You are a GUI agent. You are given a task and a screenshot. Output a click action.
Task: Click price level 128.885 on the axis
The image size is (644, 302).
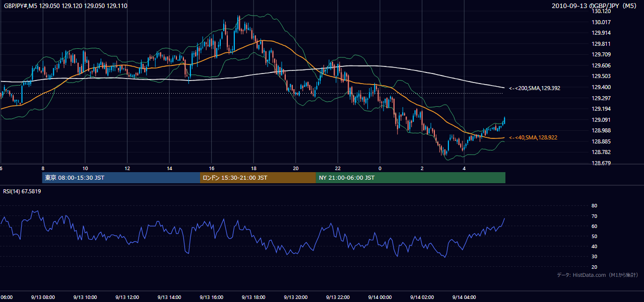coord(601,141)
